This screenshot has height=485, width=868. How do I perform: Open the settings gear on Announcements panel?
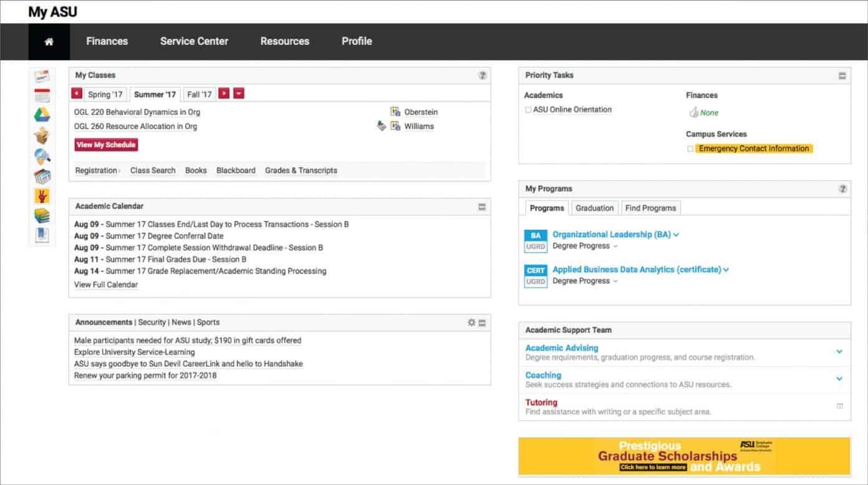pyautogui.click(x=472, y=322)
